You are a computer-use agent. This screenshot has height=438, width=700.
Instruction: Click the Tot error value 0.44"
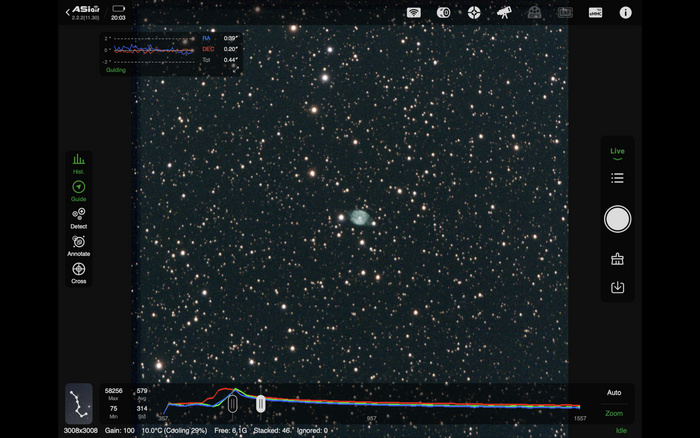click(x=231, y=60)
